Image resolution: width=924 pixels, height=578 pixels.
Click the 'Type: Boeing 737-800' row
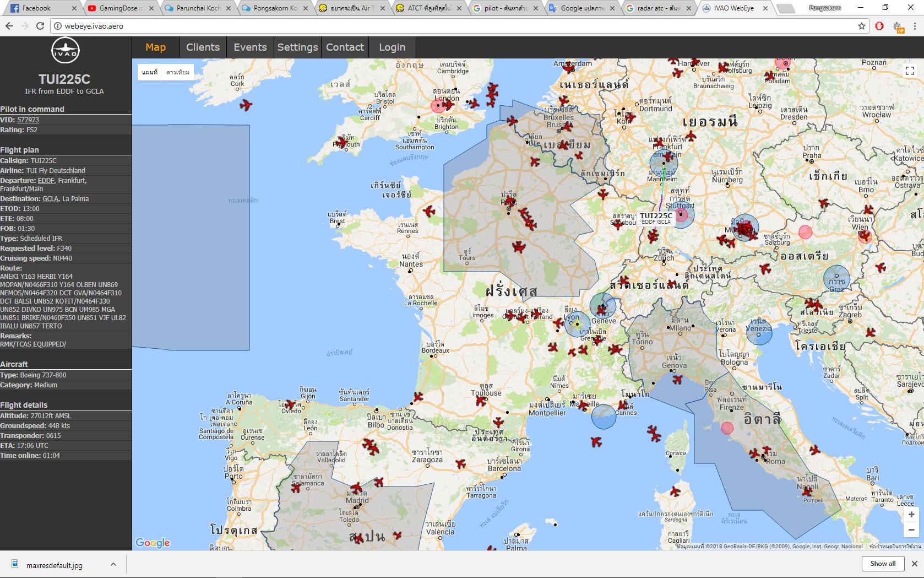66,375
